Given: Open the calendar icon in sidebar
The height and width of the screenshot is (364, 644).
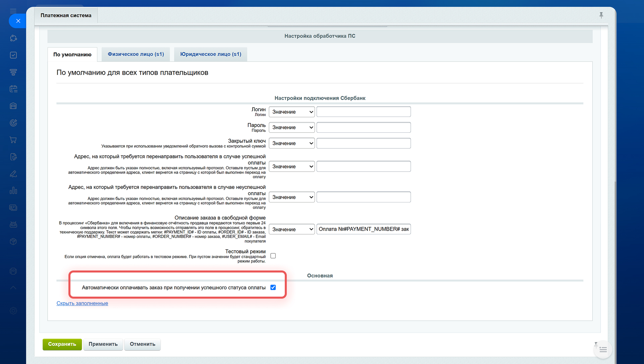Looking at the screenshot, I should pyautogui.click(x=13, y=89).
